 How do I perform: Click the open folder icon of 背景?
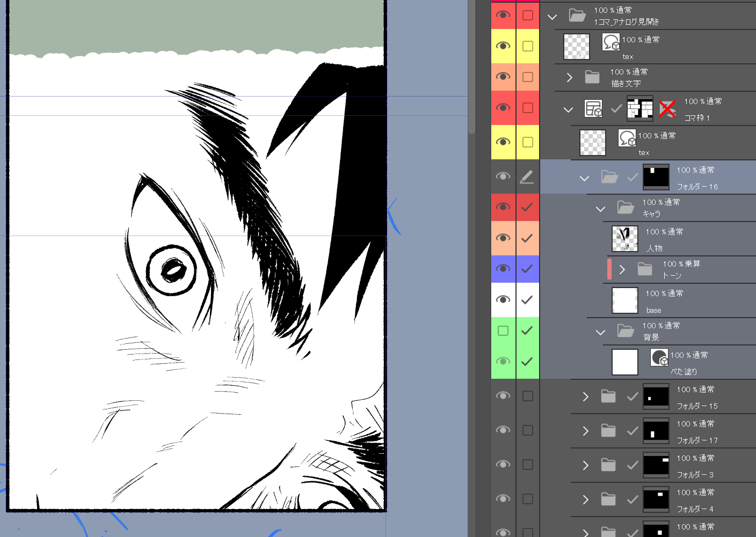pos(626,330)
